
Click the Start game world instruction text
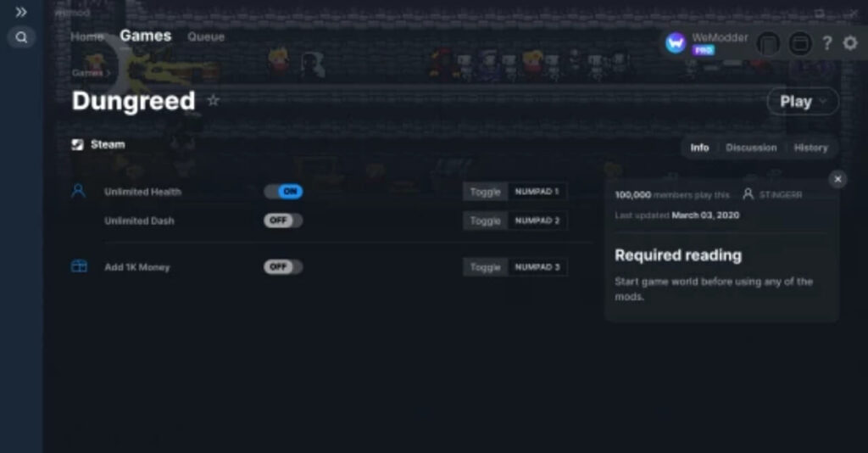tap(714, 289)
